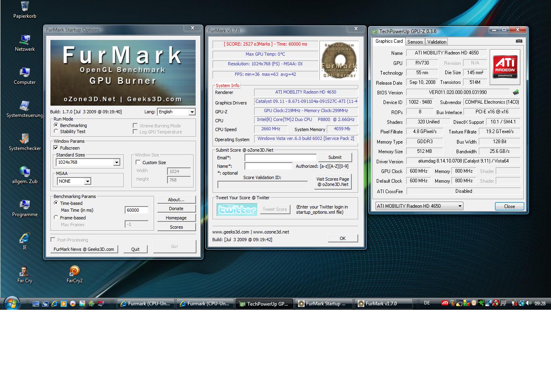Click the GPU-Z screenshot camera icon
Screen dimensions: 551x392
tap(519, 41)
